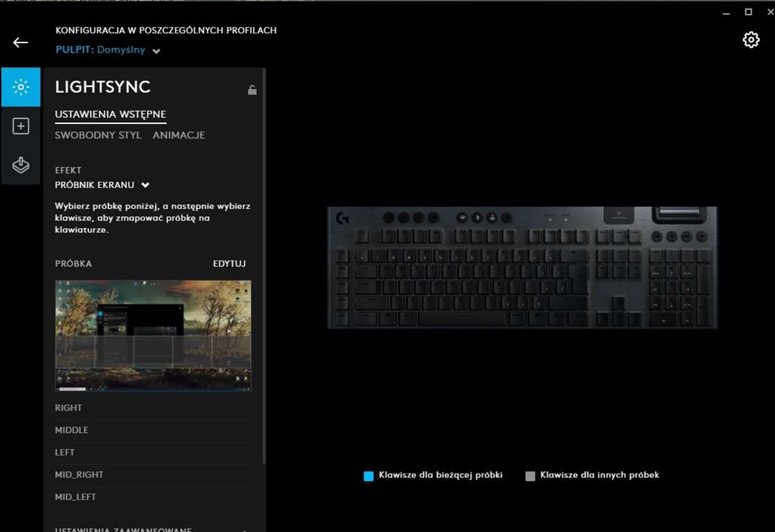Maximize the G HUB window
The width and height of the screenshot is (775, 532).
pyautogui.click(x=748, y=12)
